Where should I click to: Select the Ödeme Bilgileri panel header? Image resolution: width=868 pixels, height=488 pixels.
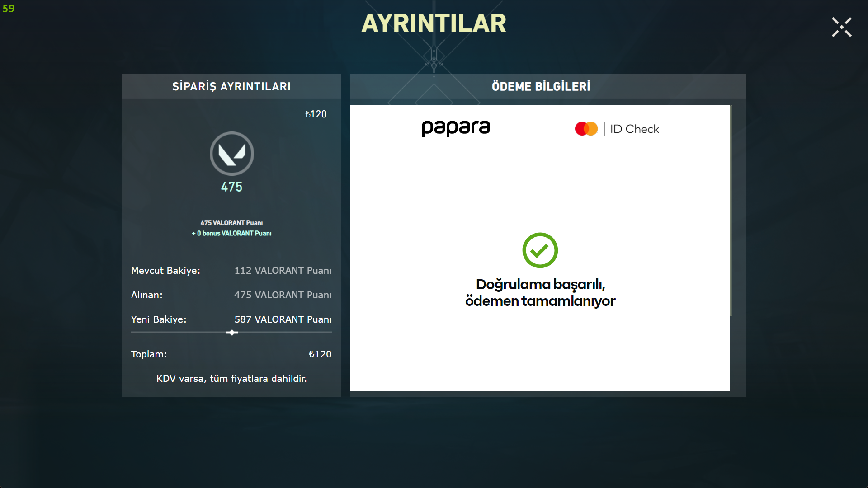[541, 86]
